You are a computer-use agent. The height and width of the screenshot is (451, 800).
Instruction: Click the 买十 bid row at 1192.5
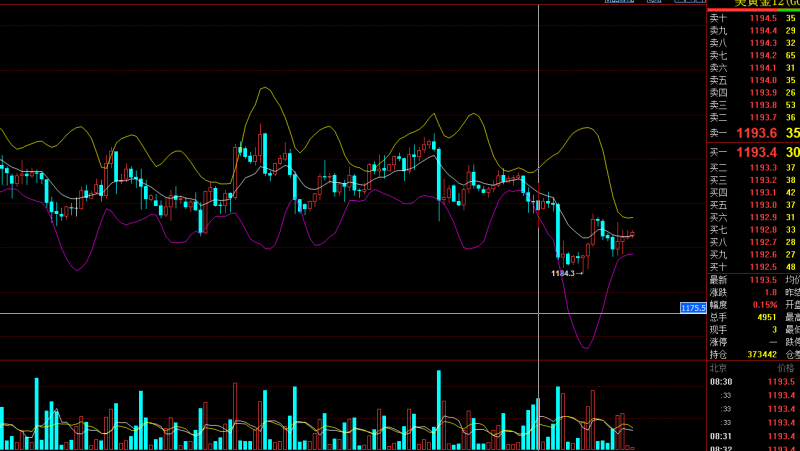[754, 267]
